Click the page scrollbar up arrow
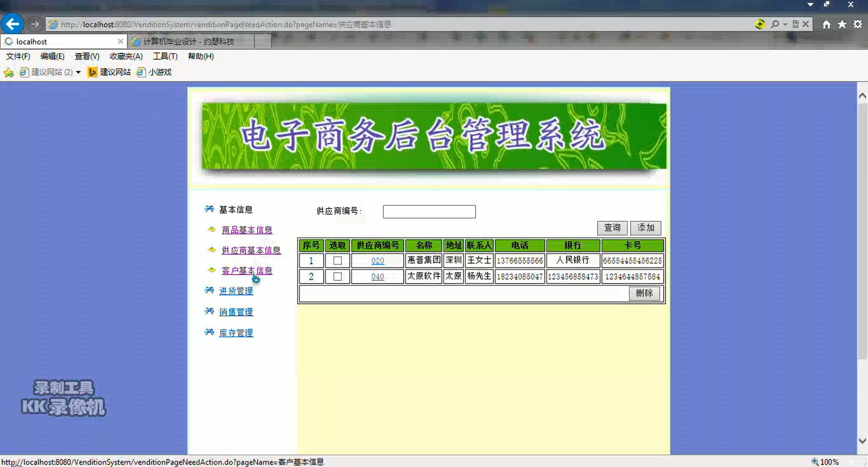868x467 pixels. (862, 95)
